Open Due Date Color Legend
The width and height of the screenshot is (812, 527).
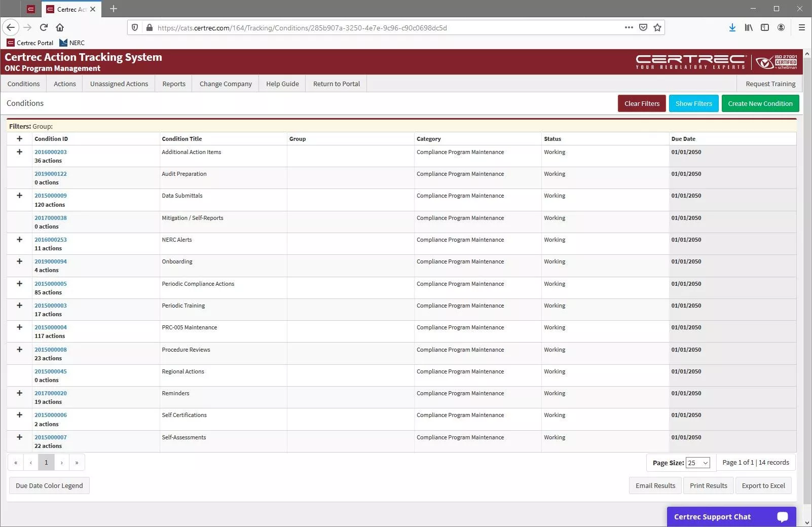(x=49, y=485)
